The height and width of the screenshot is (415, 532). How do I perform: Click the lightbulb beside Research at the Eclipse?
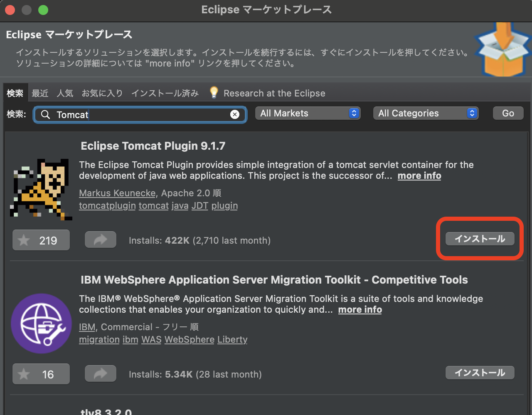[214, 92]
